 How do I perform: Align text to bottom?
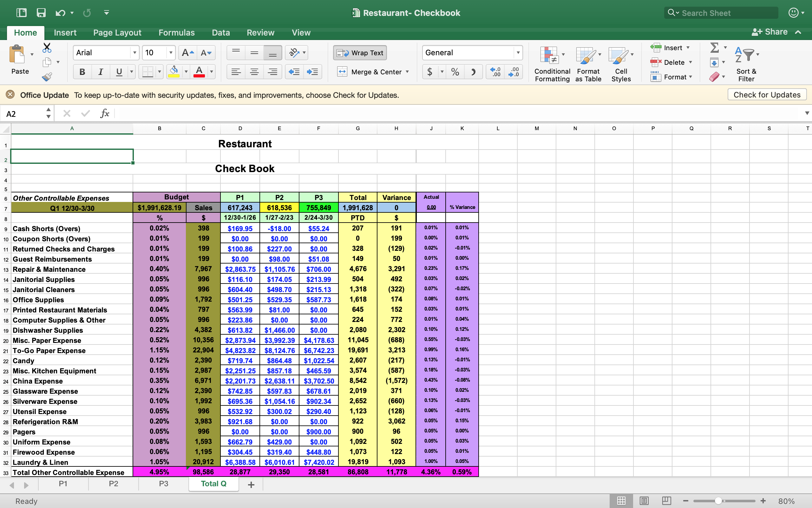tap(273, 53)
